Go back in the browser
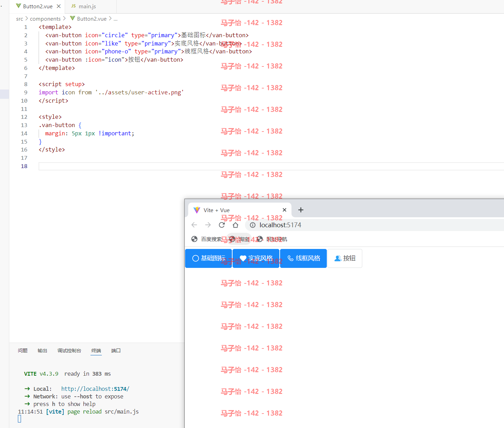This screenshot has height=428, width=504. pyautogui.click(x=194, y=225)
